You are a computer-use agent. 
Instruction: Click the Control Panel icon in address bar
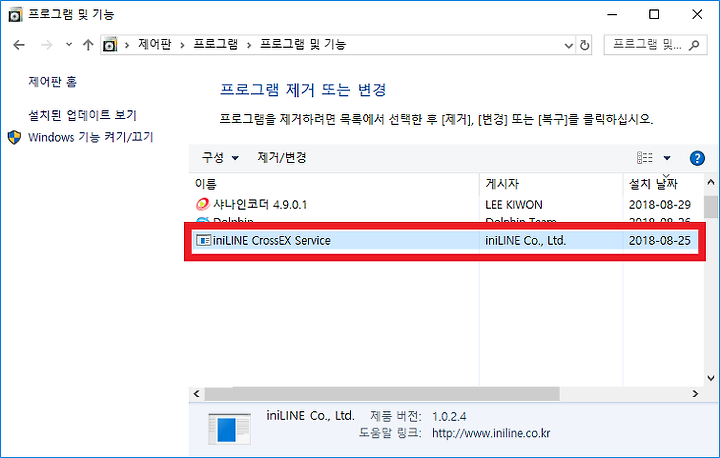[110, 45]
